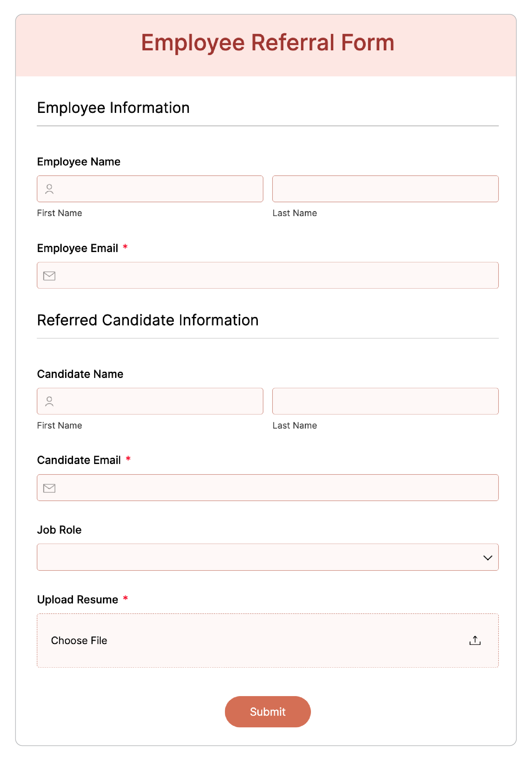
Task: Click the upload icon in Upload Resume area
Action: [x=475, y=640]
